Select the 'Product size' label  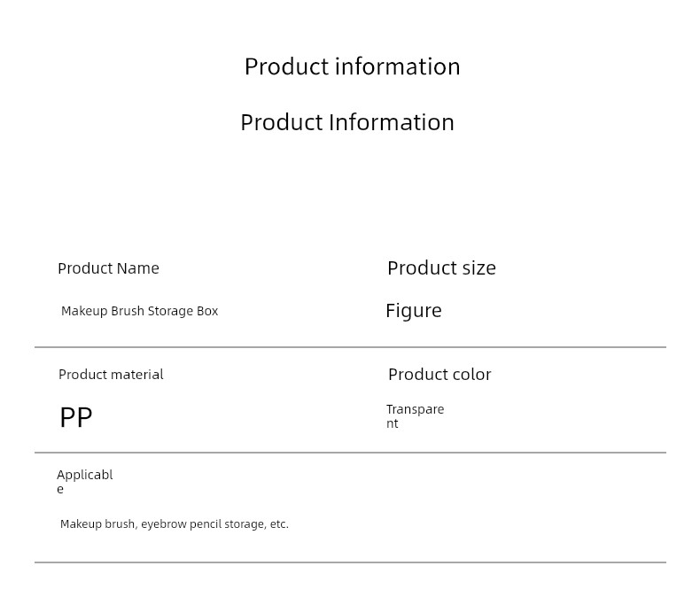[441, 268]
